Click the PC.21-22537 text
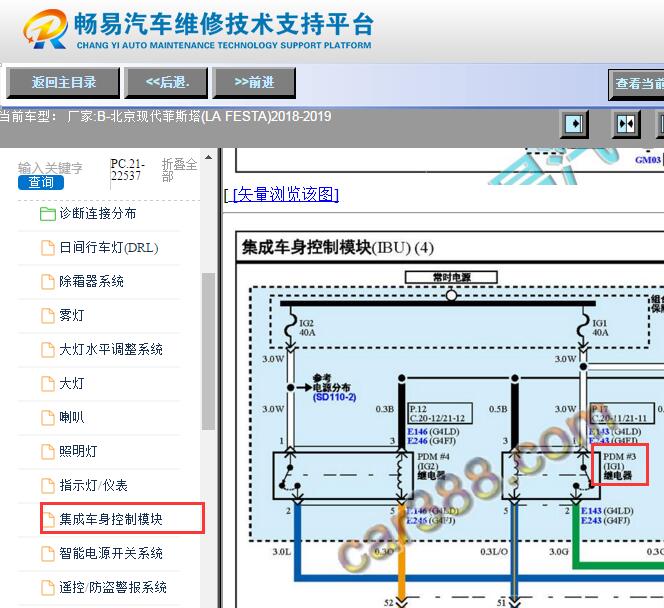 (x=128, y=169)
